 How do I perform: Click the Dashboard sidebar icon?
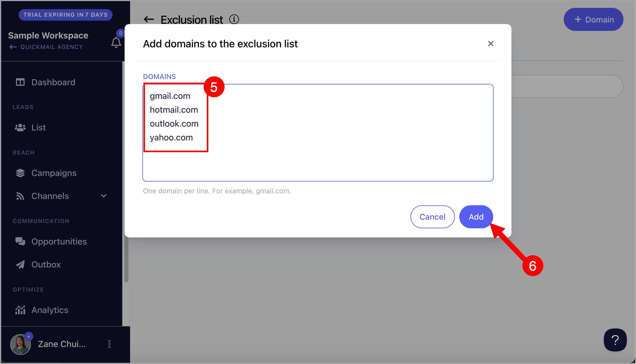20,82
